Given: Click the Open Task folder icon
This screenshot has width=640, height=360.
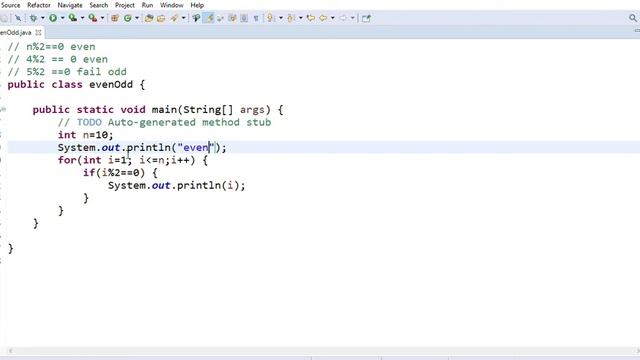Looking at the screenshot, I should coord(161,18).
